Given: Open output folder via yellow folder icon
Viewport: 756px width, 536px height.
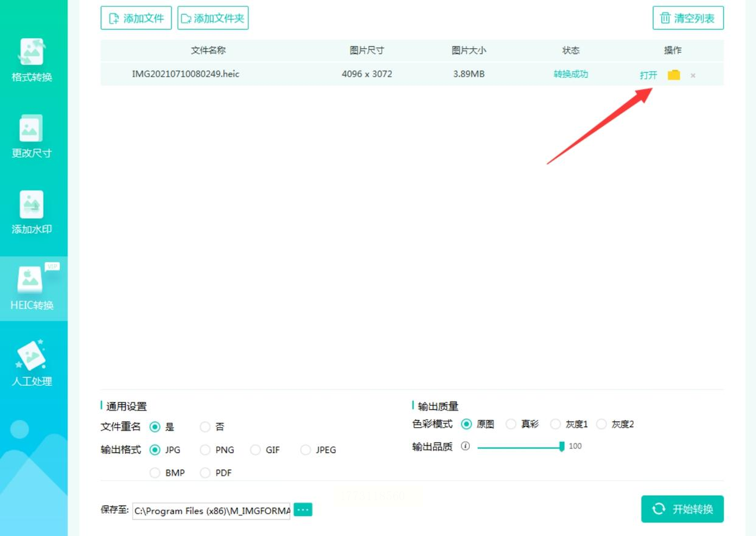Looking at the screenshot, I should 673,75.
